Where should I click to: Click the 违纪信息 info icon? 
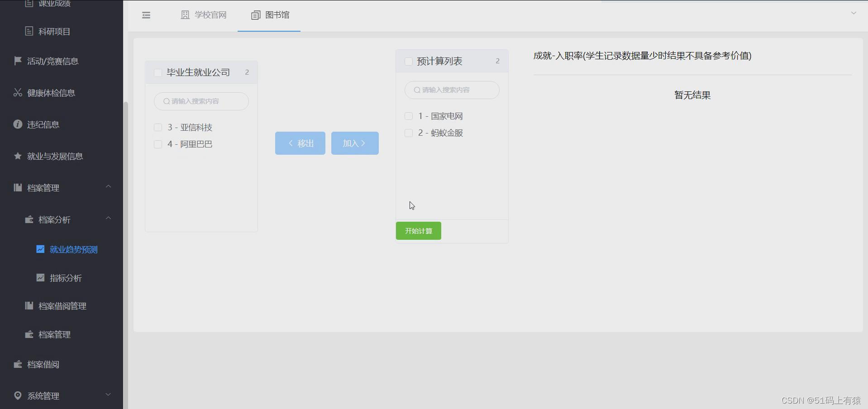17,124
